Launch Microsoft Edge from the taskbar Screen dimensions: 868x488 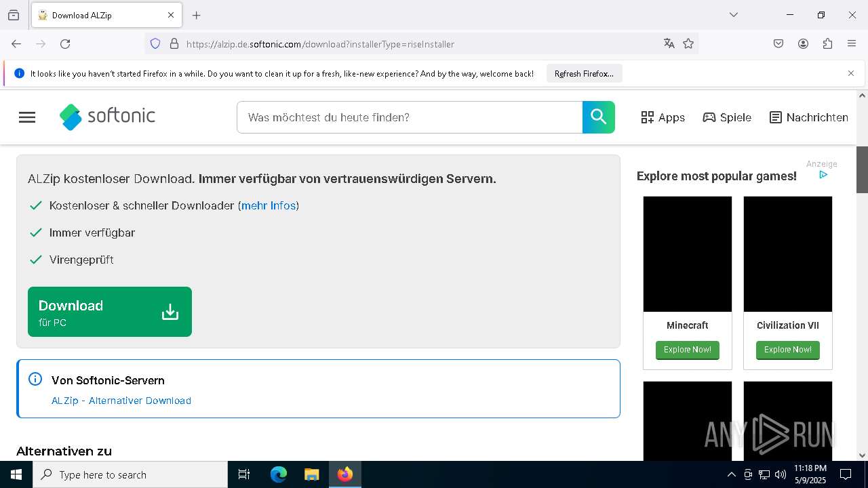[x=279, y=474]
